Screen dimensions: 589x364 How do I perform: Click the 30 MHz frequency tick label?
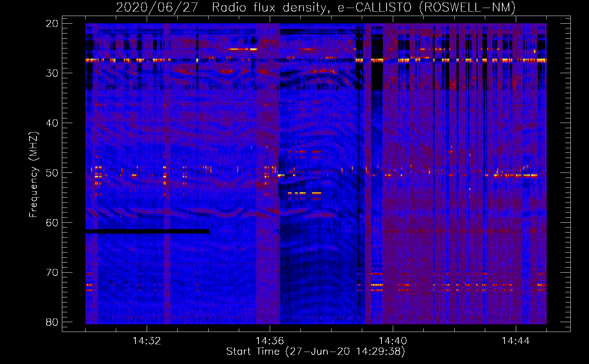point(52,73)
